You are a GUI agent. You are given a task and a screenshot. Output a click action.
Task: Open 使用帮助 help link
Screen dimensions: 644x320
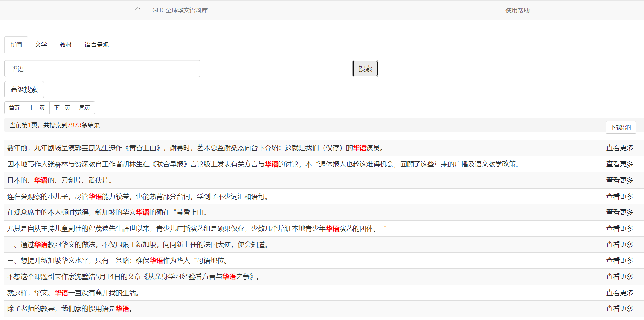[517, 10]
